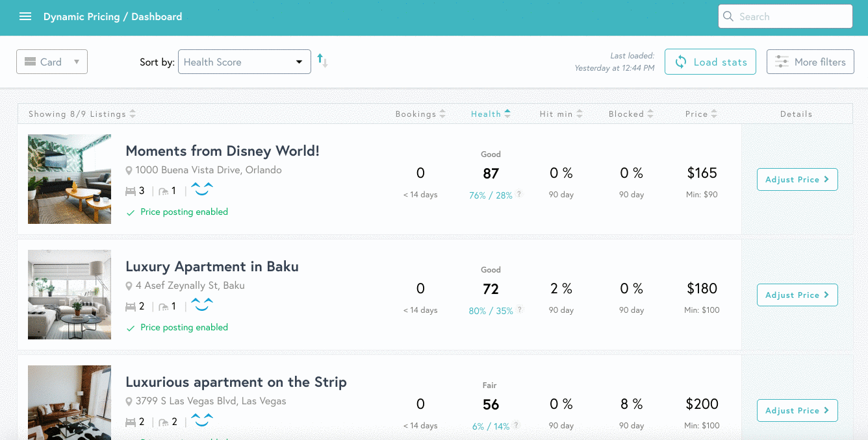Screen dimensions: 868x440
Task: Click the 76% / 28% health breakdown
Action: coord(491,195)
